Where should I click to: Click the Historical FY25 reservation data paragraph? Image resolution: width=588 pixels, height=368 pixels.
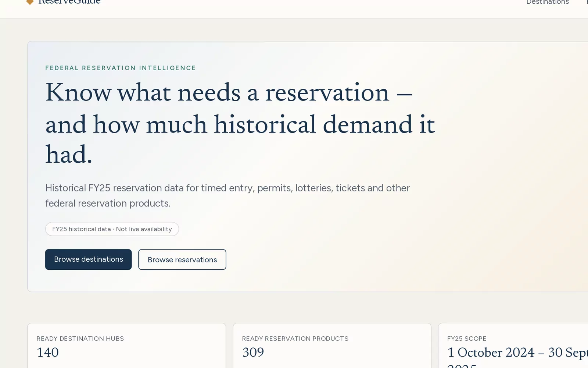[227, 196]
